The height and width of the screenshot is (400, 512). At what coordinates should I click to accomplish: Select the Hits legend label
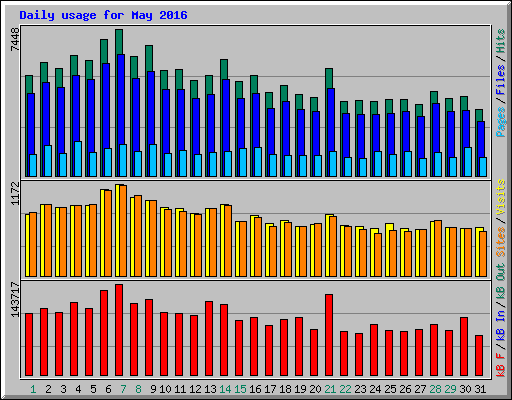pyautogui.click(x=500, y=41)
